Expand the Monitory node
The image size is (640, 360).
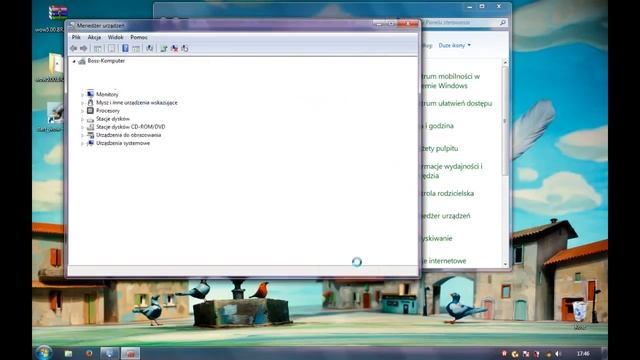tap(82, 95)
